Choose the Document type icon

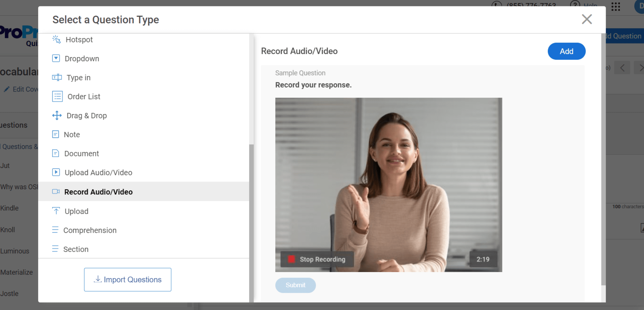click(x=56, y=153)
